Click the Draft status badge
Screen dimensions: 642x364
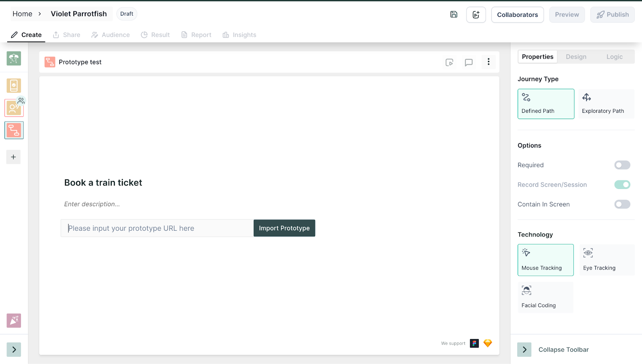(127, 14)
